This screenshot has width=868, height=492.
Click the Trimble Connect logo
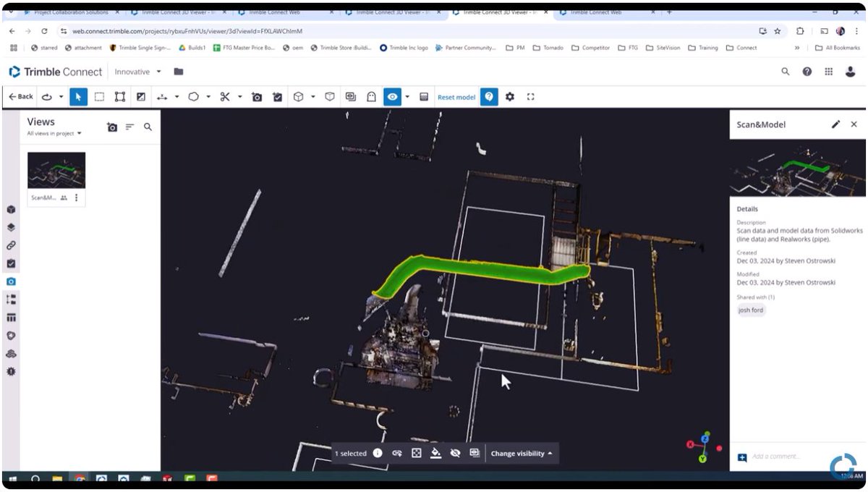point(56,72)
